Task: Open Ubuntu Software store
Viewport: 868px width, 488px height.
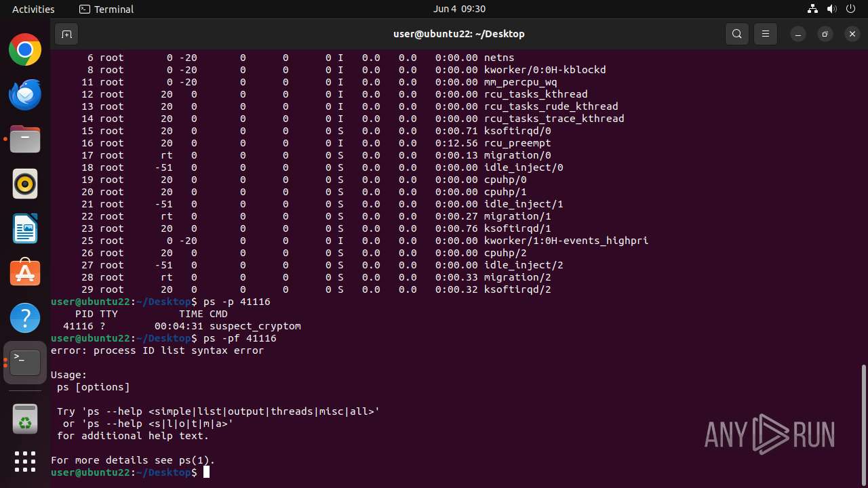Action: pos(25,273)
